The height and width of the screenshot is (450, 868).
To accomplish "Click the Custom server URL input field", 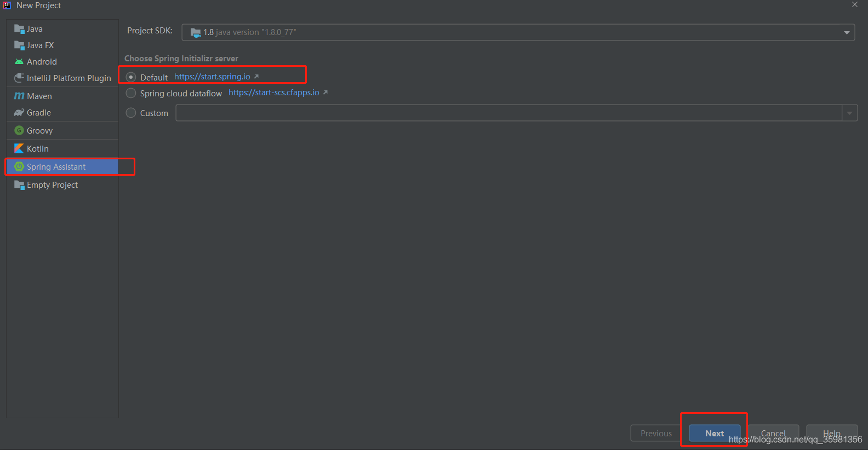I will [509, 113].
